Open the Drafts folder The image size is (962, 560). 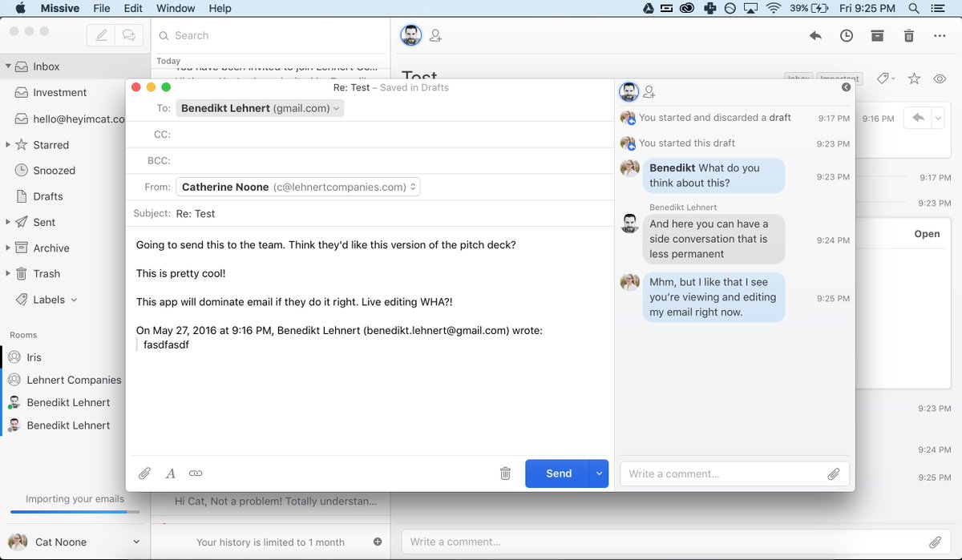48,196
